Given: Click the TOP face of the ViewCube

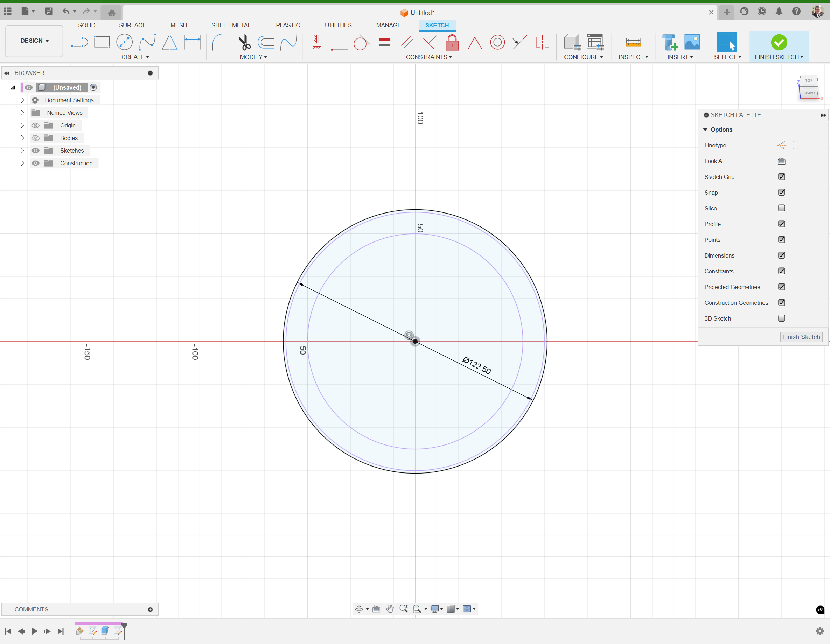Looking at the screenshot, I should [808, 80].
